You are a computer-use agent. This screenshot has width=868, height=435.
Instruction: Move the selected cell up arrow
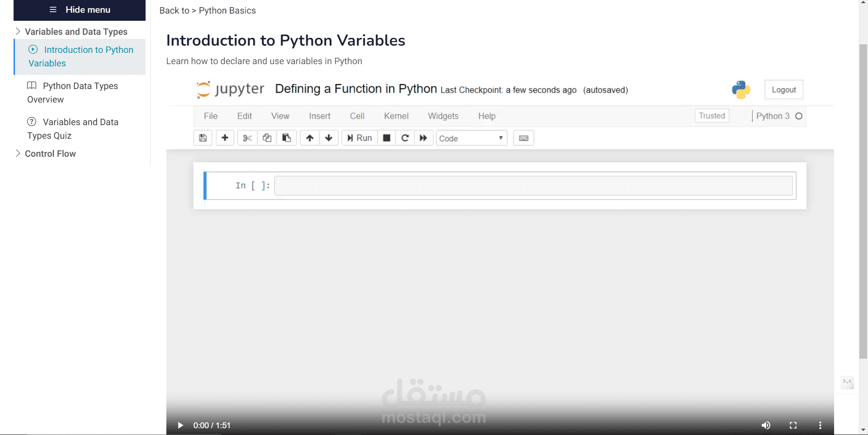pyautogui.click(x=310, y=138)
